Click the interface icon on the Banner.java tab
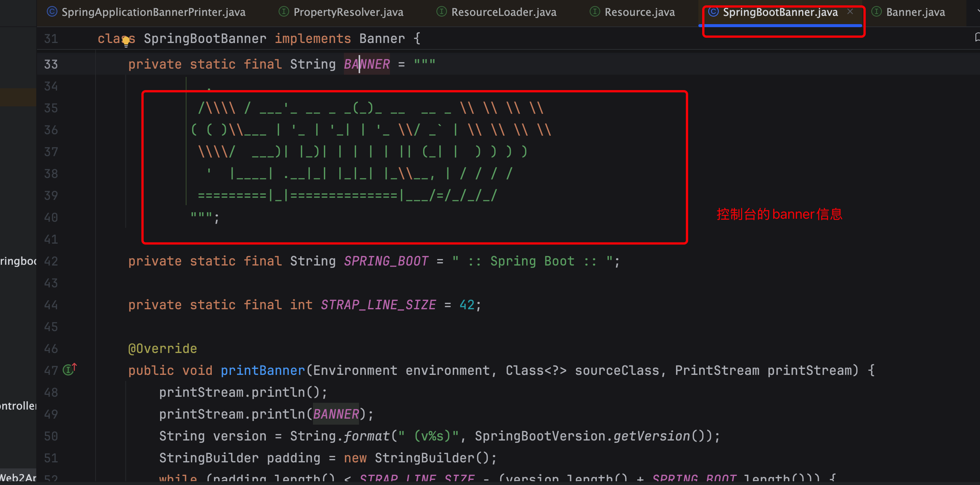The width and height of the screenshot is (980, 485). [877, 12]
